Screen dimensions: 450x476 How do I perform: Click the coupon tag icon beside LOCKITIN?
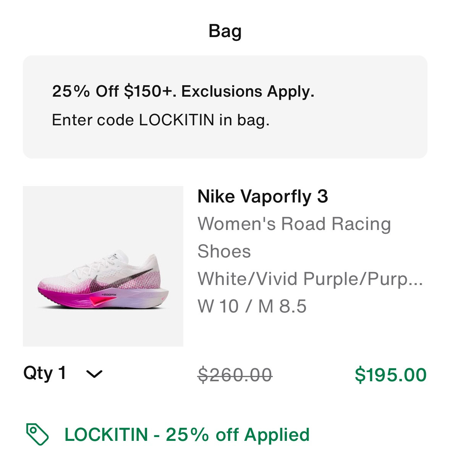click(37, 434)
